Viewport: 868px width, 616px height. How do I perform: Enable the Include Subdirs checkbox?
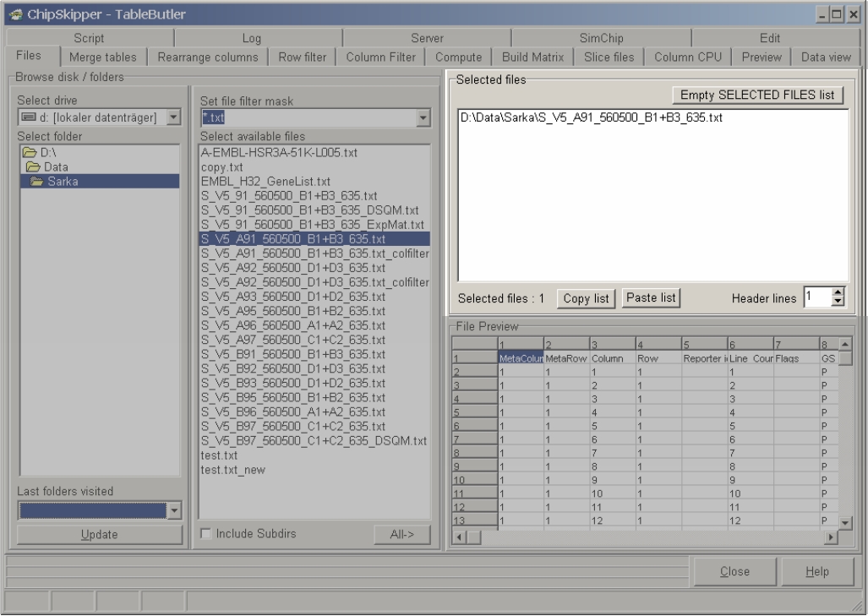[205, 534]
